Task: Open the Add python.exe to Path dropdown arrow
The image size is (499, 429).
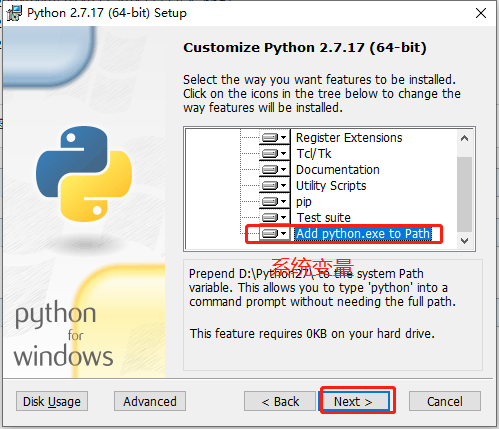Action: [x=284, y=233]
